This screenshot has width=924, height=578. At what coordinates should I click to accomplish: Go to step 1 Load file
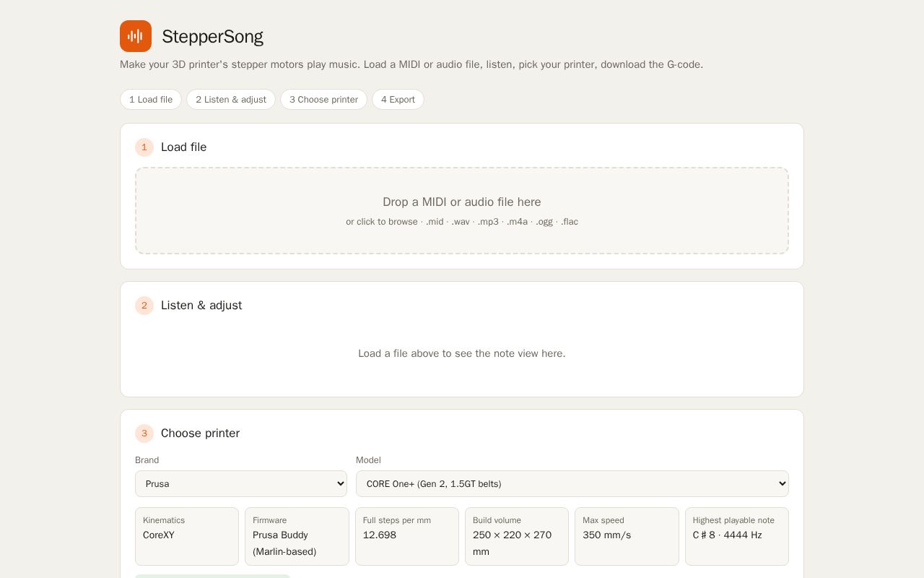pos(151,100)
